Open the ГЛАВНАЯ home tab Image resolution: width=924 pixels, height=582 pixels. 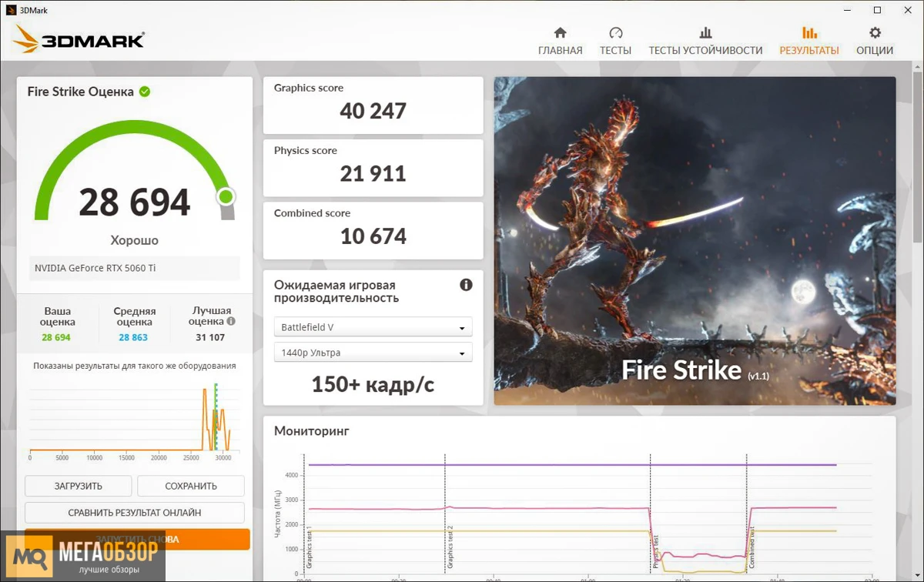560,42
